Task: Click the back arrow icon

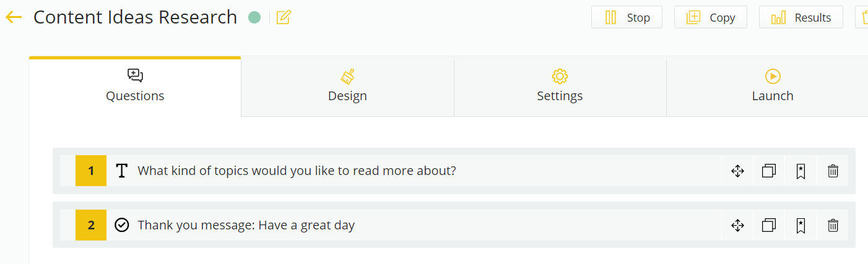Action: [14, 17]
